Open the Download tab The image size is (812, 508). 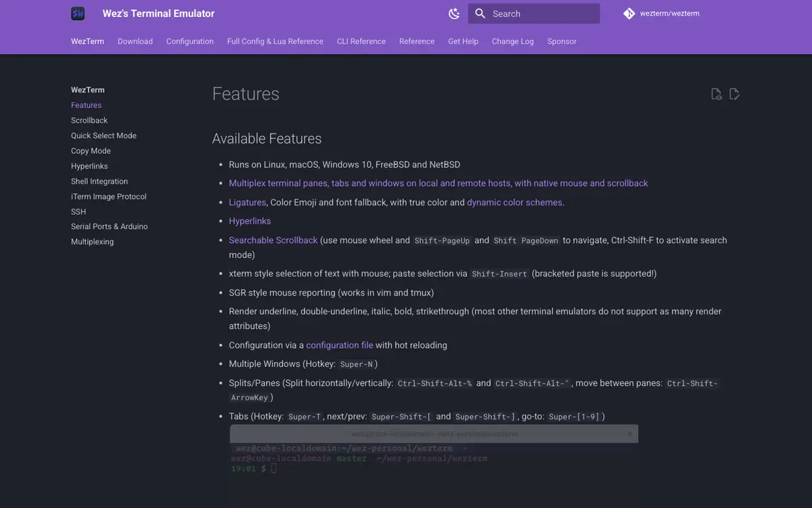coord(135,41)
